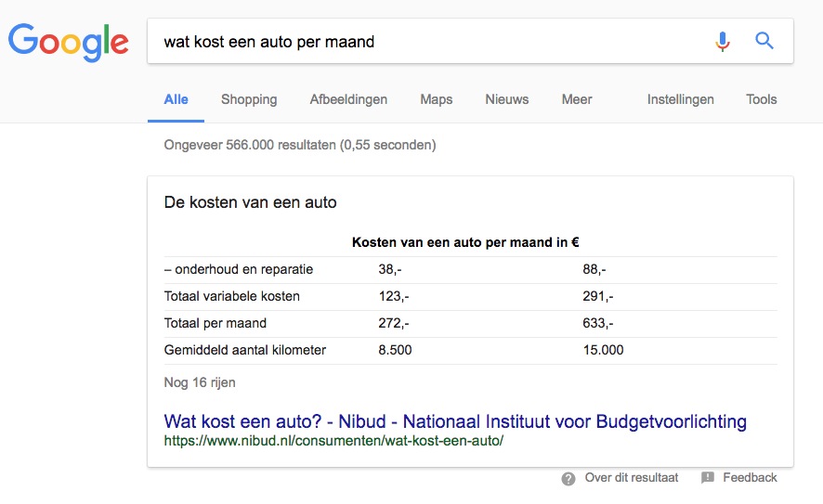Click the 'De kosten van een auto' heading
This screenshot has width=823, height=504.
250,201
